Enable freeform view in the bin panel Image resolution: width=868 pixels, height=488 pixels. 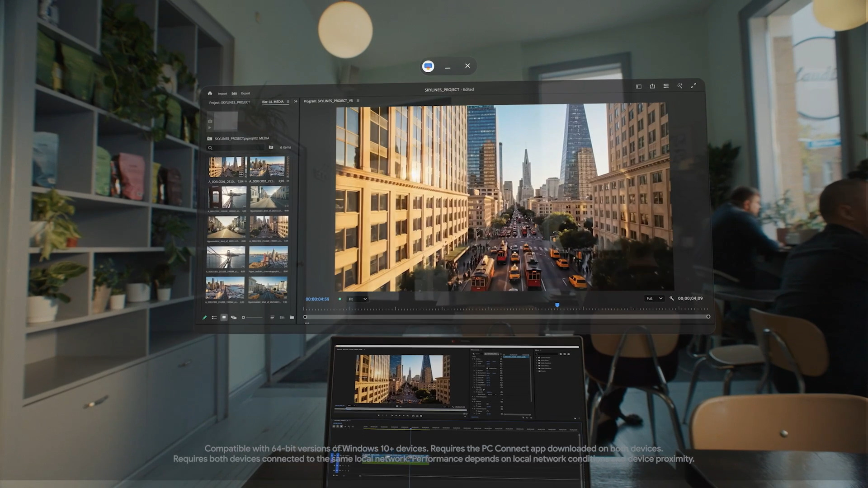pos(234,318)
